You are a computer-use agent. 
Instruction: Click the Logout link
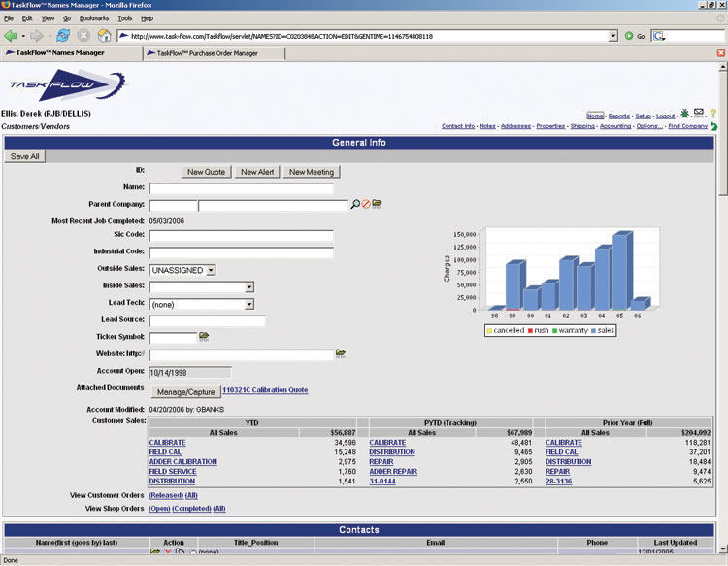(x=665, y=116)
